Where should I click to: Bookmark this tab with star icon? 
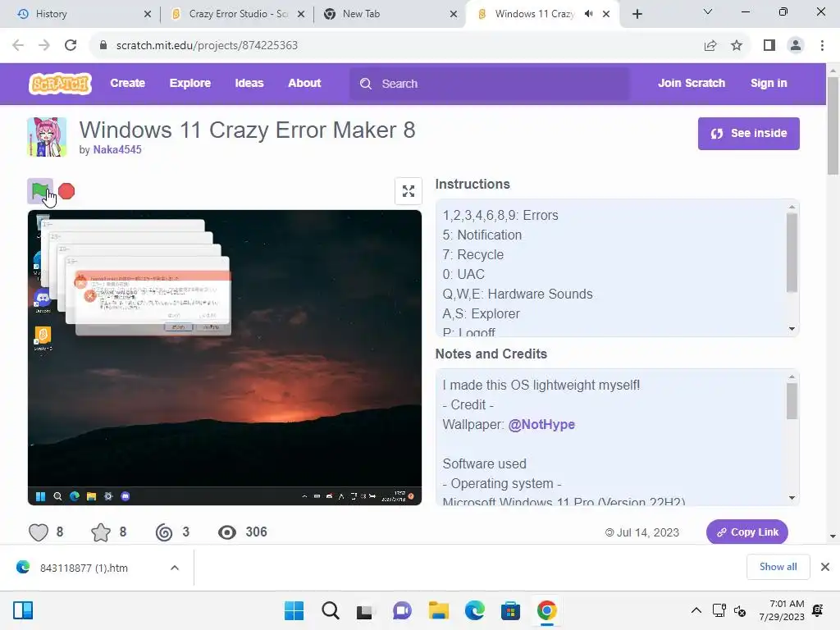(x=737, y=45)
